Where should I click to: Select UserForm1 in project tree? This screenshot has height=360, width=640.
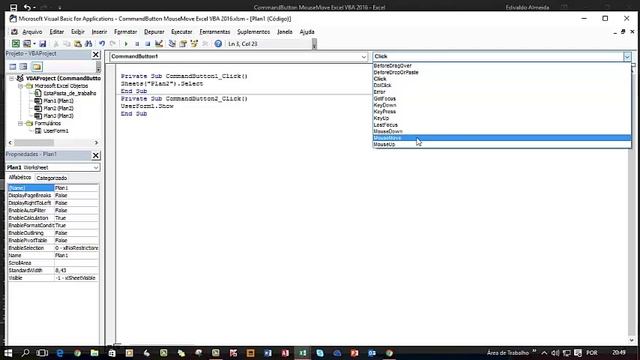[56, 131]
